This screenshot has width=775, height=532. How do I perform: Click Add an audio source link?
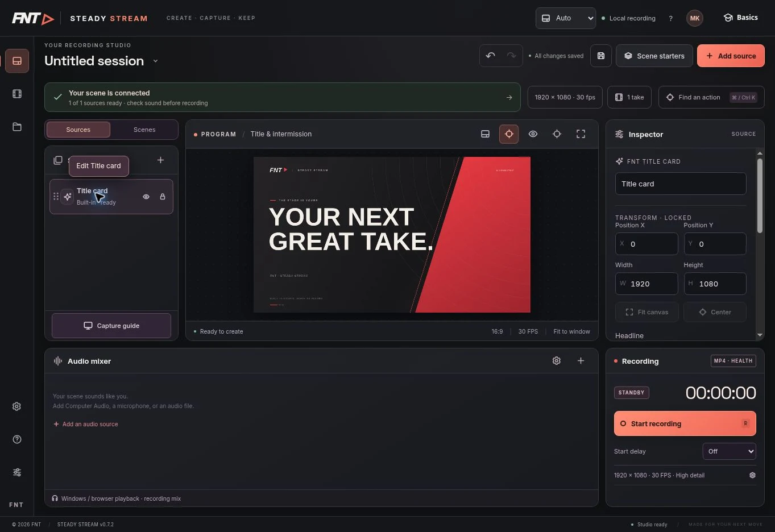click(x=85, y=424)
